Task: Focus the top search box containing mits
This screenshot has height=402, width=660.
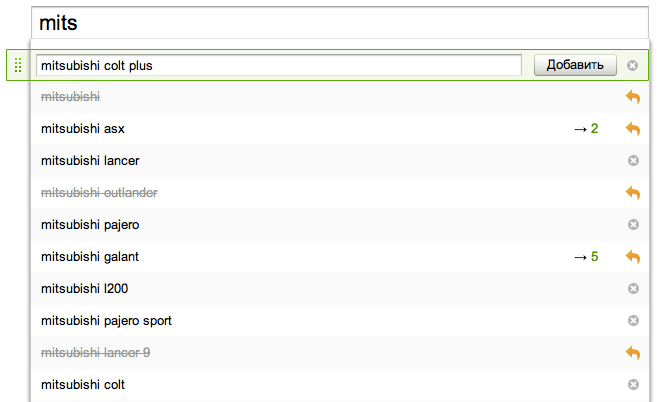Action: coord(330,22)
